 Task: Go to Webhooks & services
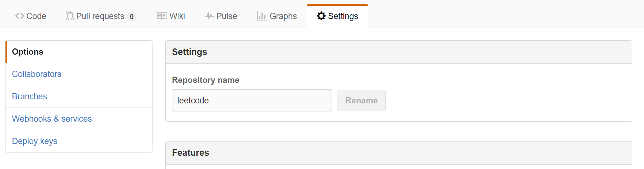tap(79, 119)
